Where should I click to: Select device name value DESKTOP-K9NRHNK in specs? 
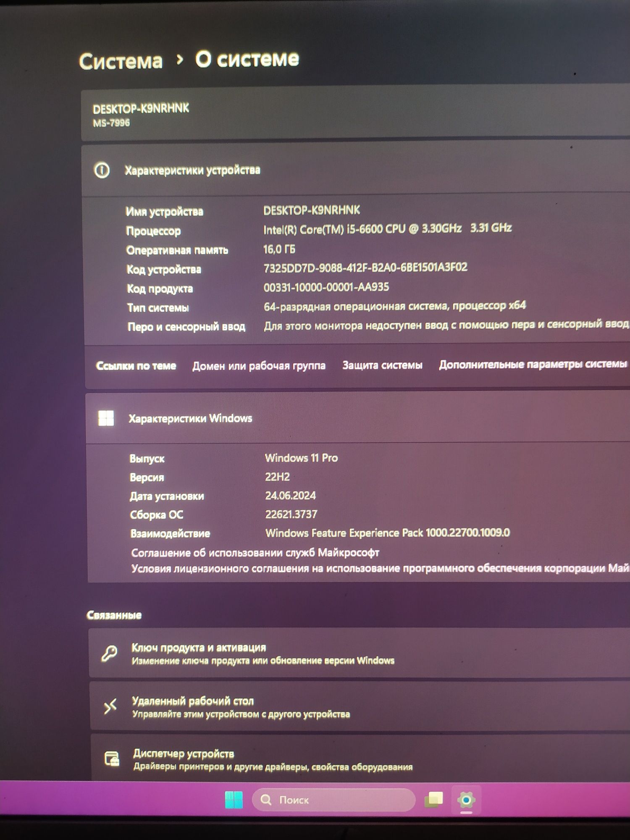312,210
